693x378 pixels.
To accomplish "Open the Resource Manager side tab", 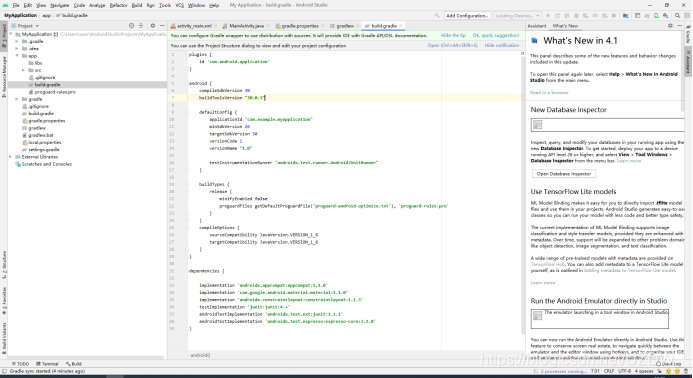I will [4, 76].
